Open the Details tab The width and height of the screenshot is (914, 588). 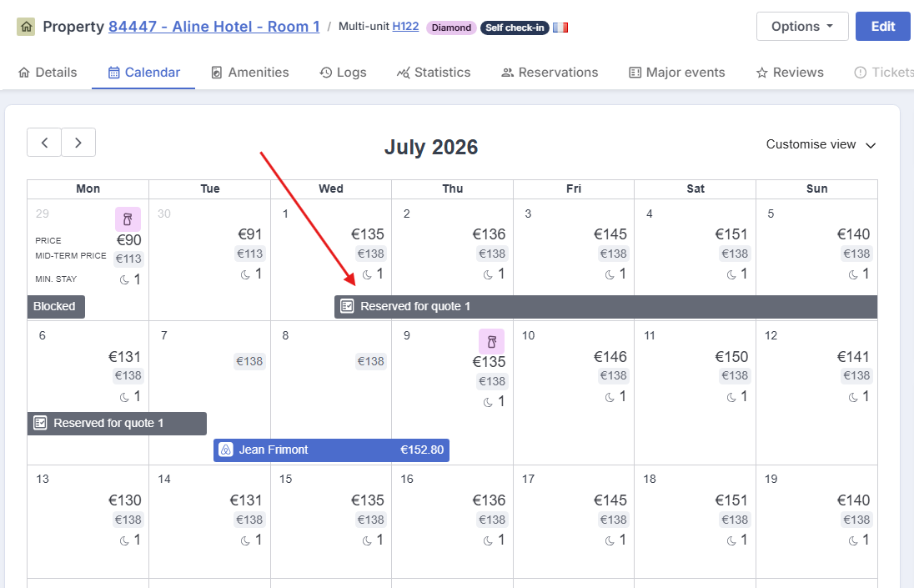tap(48, 73)
